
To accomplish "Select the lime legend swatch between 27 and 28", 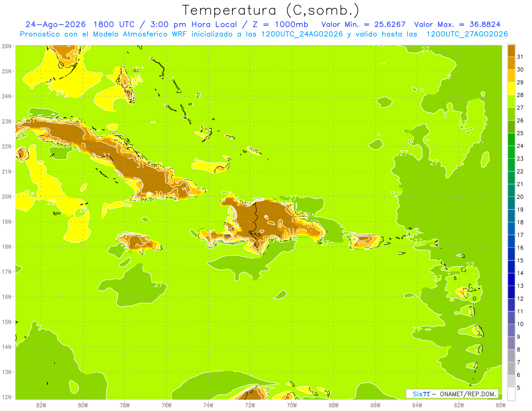I will [512, 101].
